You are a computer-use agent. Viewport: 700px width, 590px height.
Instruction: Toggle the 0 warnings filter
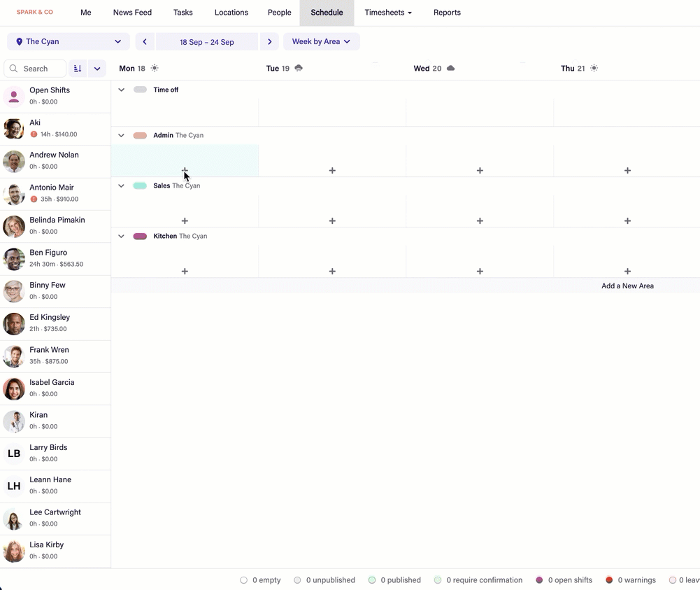click(631, 580)
